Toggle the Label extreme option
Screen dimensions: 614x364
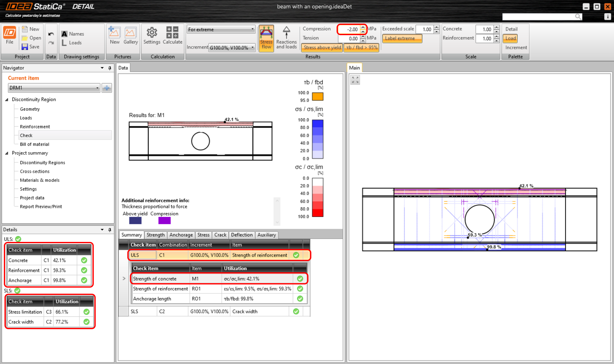pos(402,38)
